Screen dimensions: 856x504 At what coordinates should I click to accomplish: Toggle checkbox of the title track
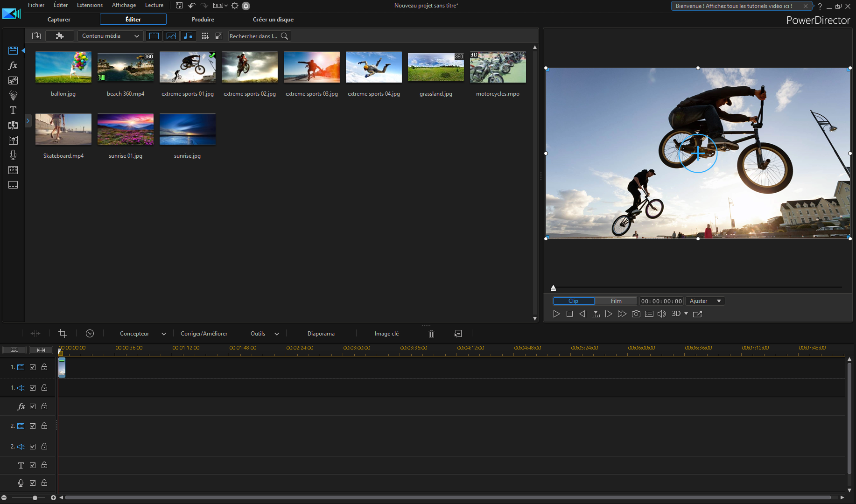pyautogui.click(x=33, y=465)
